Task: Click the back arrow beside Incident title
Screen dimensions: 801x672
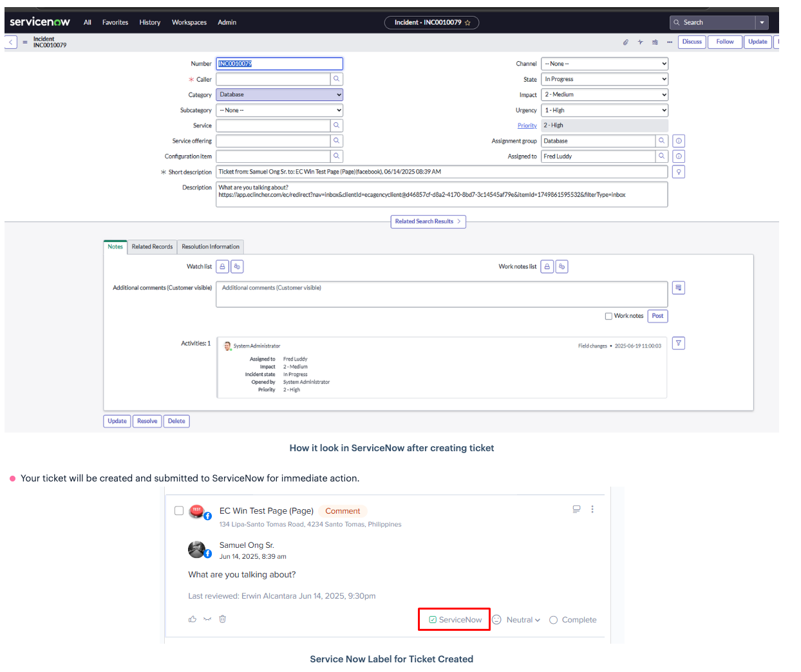Action: [11, 42]
